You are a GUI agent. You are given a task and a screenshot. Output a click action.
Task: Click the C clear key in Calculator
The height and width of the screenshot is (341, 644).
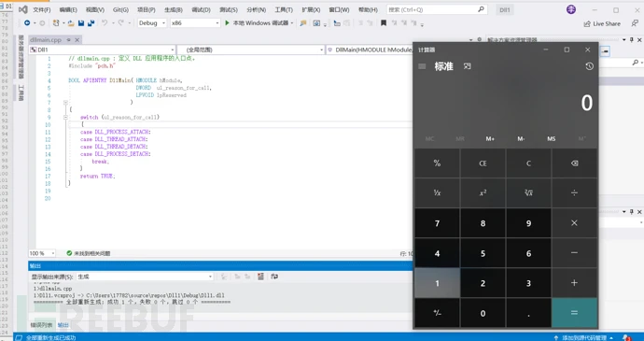528,163
